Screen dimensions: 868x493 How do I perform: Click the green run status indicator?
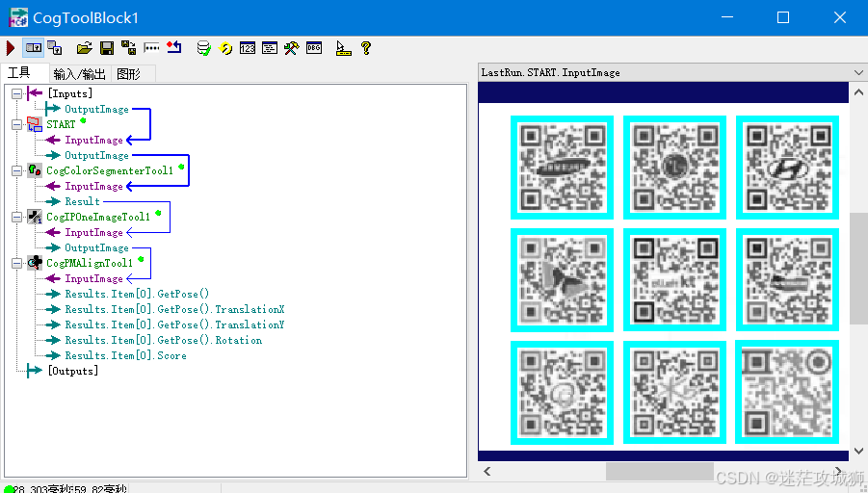tap(9, 489)
